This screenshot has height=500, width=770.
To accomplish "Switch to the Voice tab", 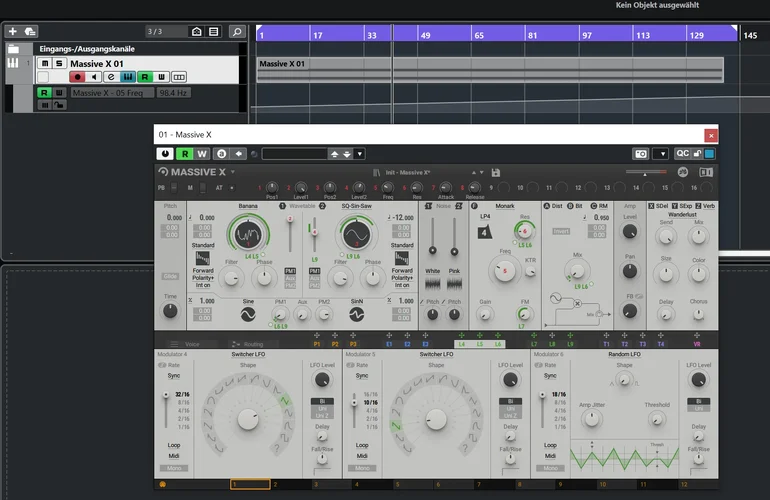I will pyautogui.click(x=192, y=343).
